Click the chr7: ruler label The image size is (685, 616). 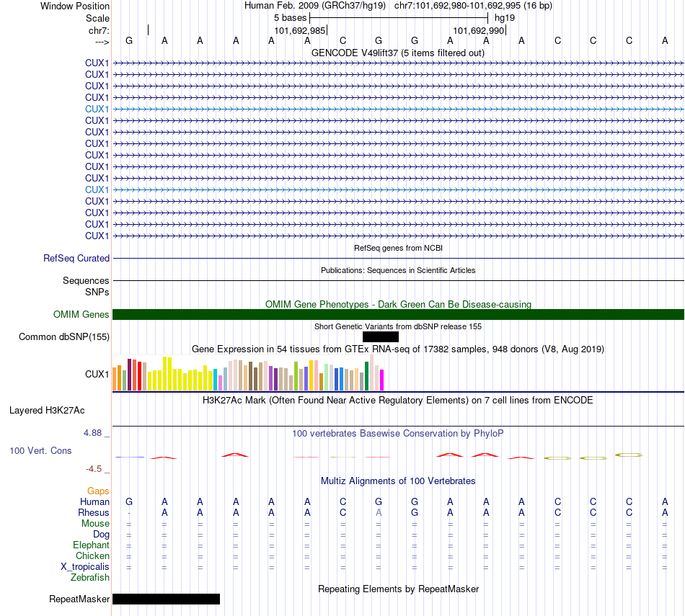tap(99, 30)
